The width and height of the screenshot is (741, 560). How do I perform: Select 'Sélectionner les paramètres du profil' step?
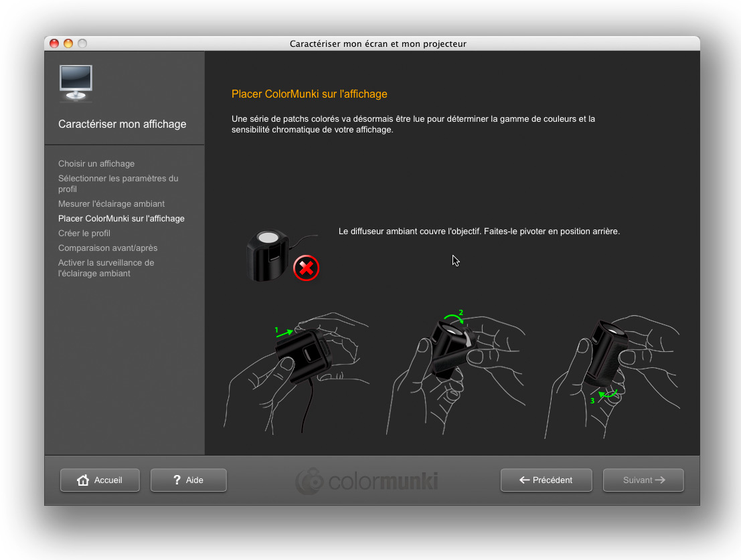118,184
